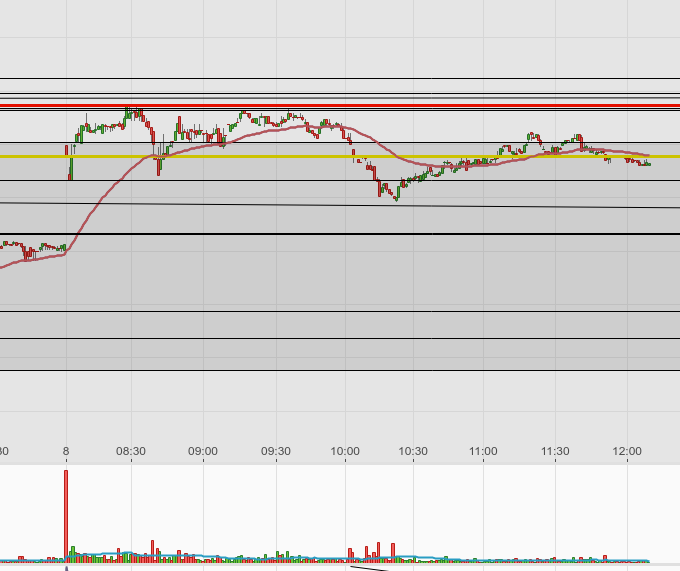Click the 09:00 time axis label
The image size is (680, 571).
(x=203, y=451)
